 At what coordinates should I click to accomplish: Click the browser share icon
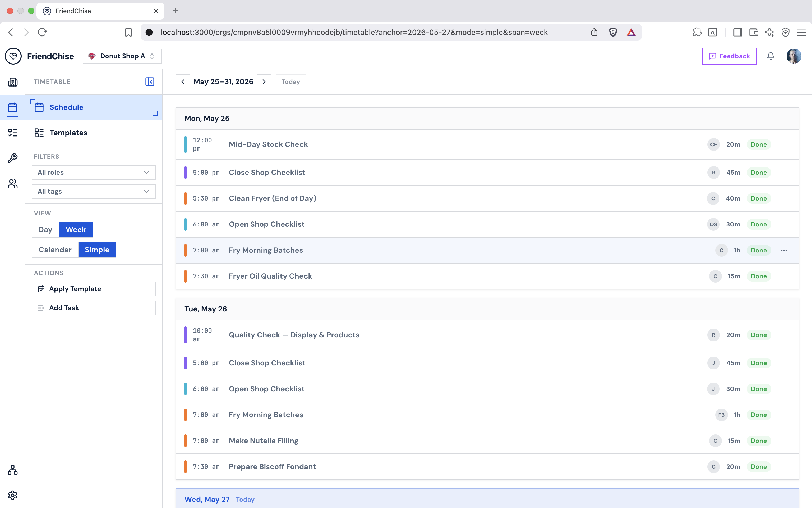tap(594, 32)
